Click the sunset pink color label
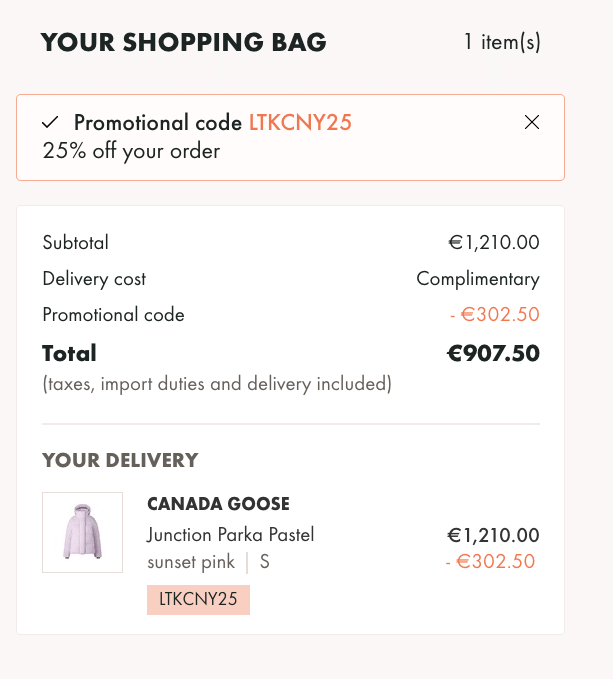The height and width of the screenshot is (679, 613). 191,562
